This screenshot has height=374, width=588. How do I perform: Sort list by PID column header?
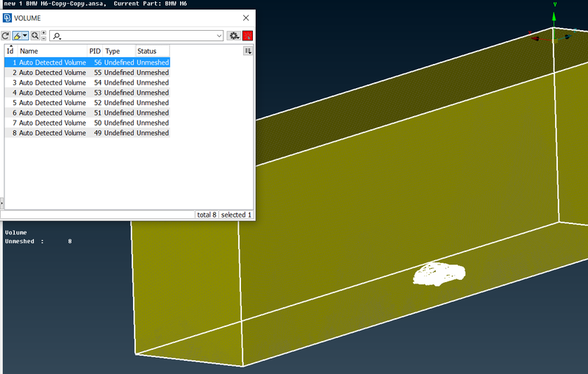pyautogui.click(x=95, y=51)
